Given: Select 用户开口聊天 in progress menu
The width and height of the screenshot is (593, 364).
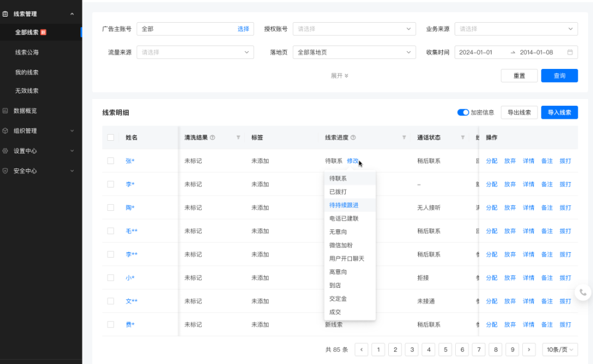Looking at the screenshot, I should pyautogui.click(x=350, y=258).
